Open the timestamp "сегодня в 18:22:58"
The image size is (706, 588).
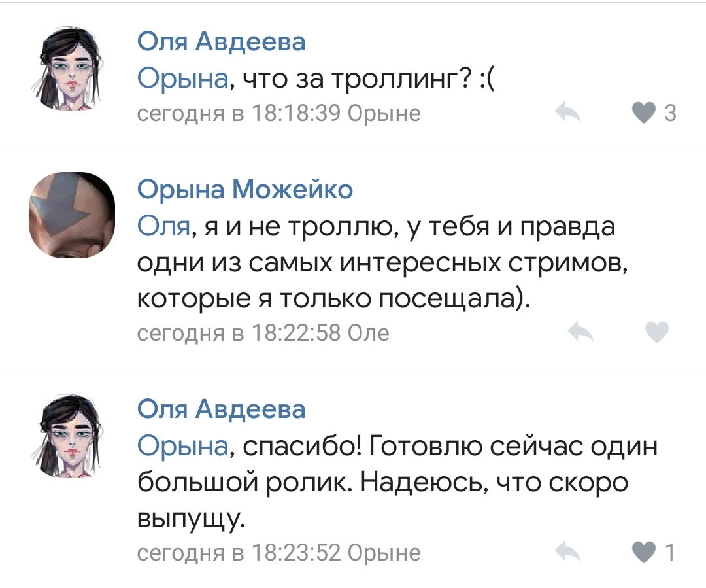(239, 334)
